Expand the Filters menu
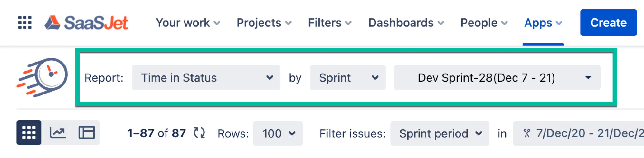 pos(330,23)
